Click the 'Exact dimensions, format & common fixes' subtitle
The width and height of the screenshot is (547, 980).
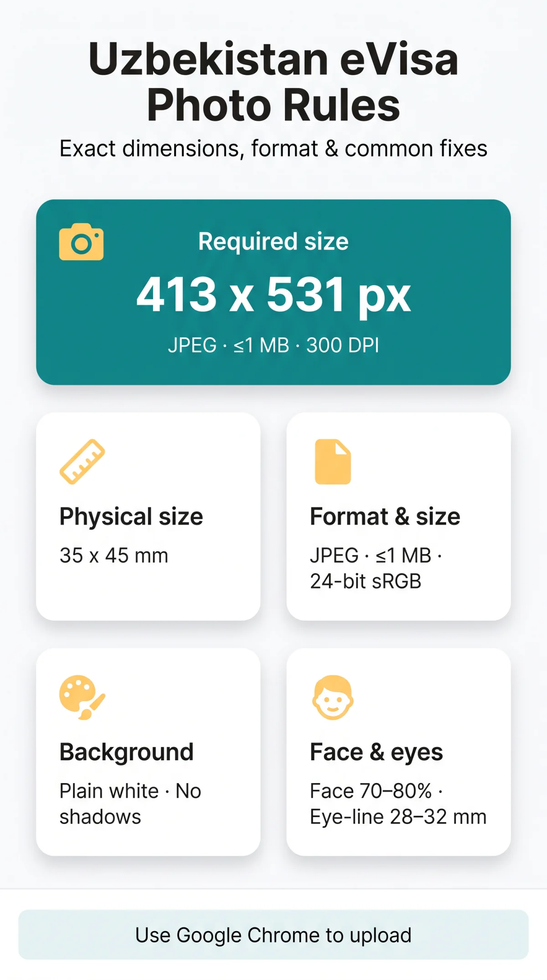(273, 149)
